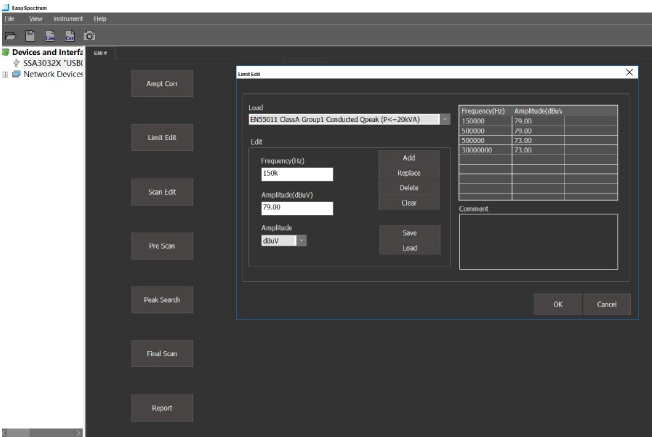The image size is (652, 437).
Task: Save the limit line
Action: click(410, 233)
